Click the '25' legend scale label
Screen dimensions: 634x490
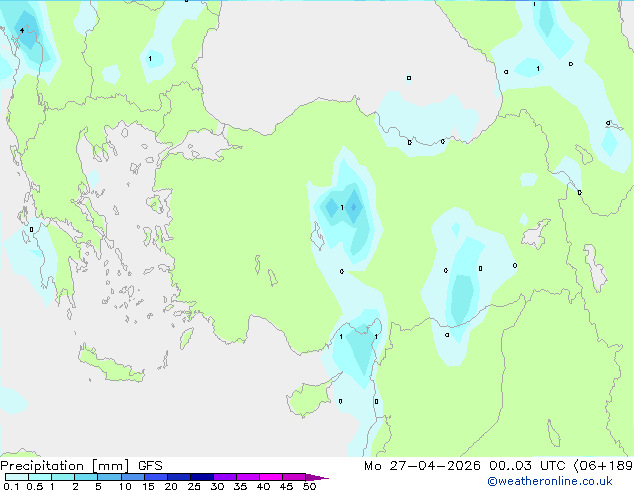click(x=194, y=486)
